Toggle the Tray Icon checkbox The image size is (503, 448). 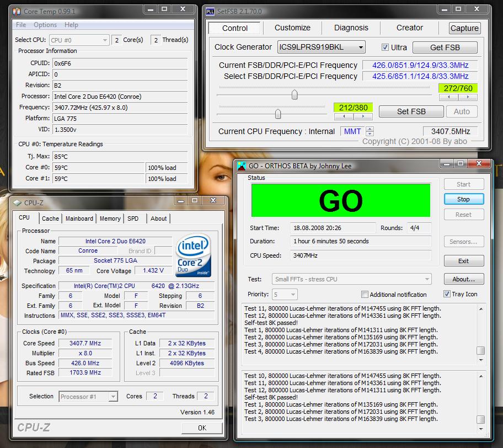[447, 294]
